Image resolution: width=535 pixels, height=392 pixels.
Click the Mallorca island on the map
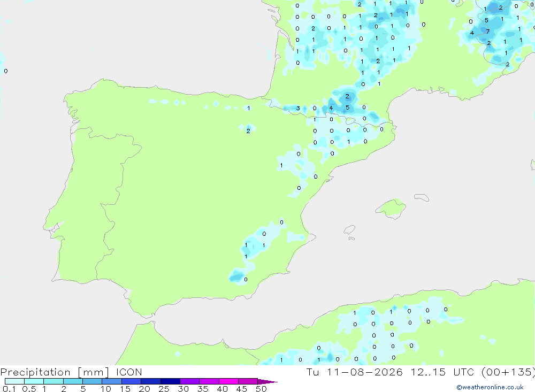[391, 208]
